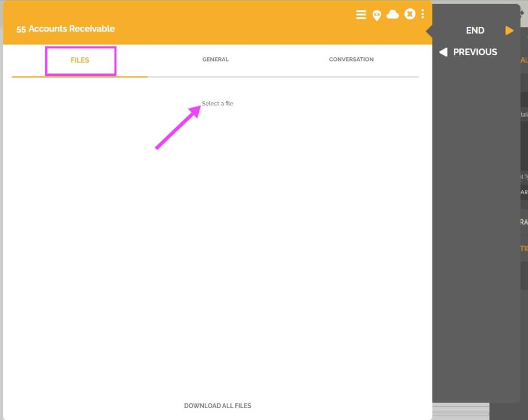
Task: Click the right-pointing arrow next to END
Action: [x=509, y=30]
